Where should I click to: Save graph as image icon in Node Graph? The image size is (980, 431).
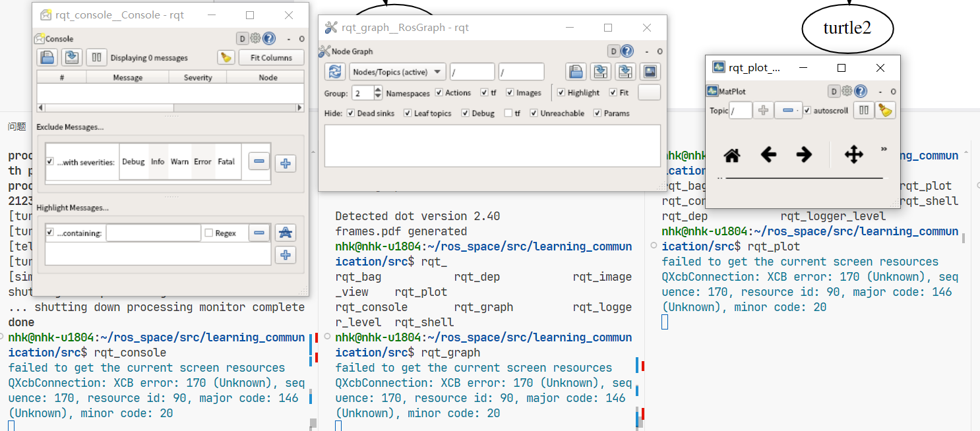coord(650,72)
